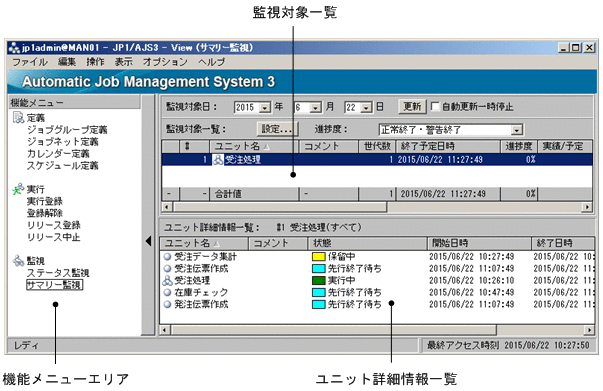
Task: Open the 編集 menu
Action: (67, 62)
